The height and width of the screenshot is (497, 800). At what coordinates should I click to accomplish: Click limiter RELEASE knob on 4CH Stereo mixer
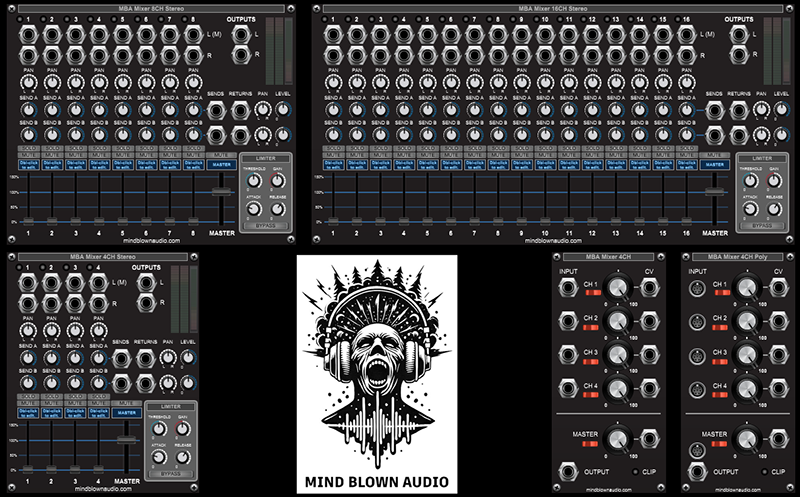tap(183, 457)
